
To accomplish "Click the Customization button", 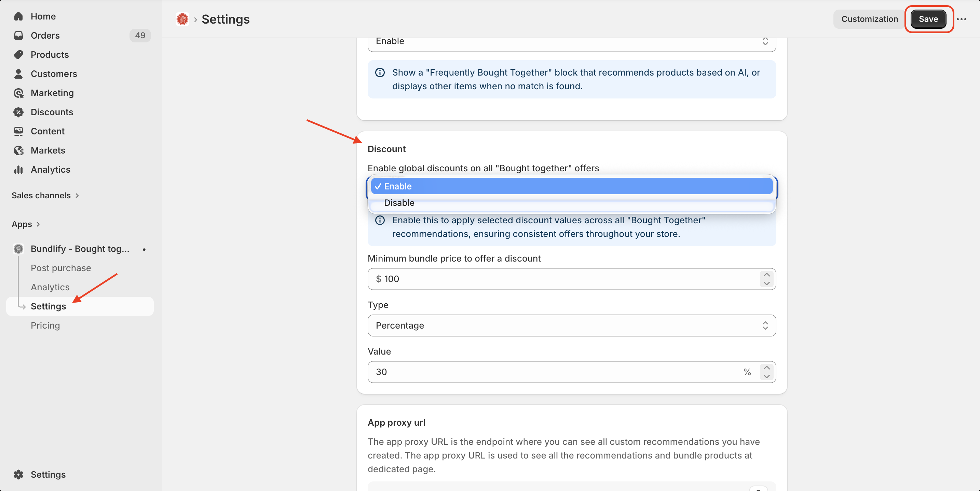I will [x=869, y=19].
